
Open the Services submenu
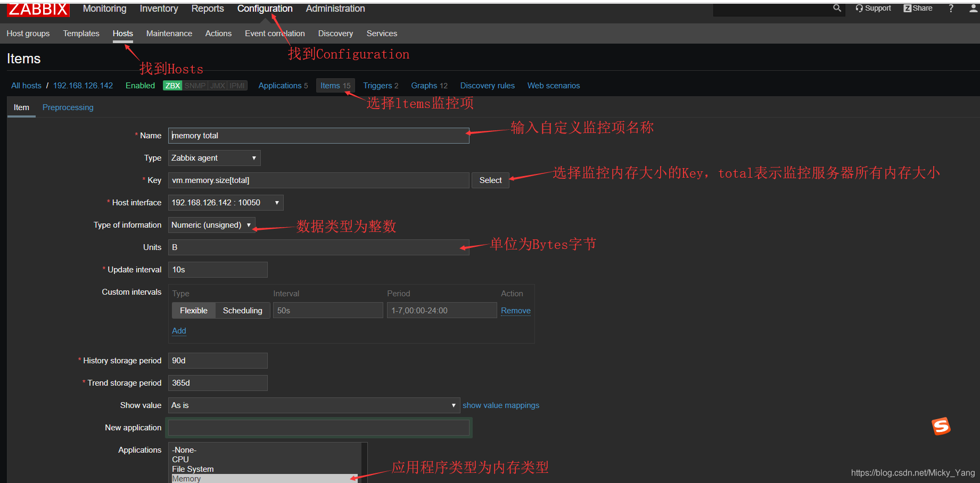tap(382, 34)
